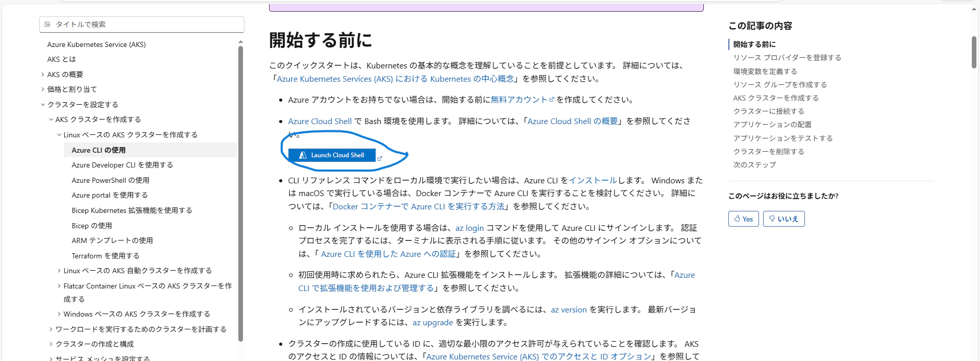Open Azure PowerShell の使用 article
Image resolution: width=980 pixels, height=361 pixels.
coord(110,180)
